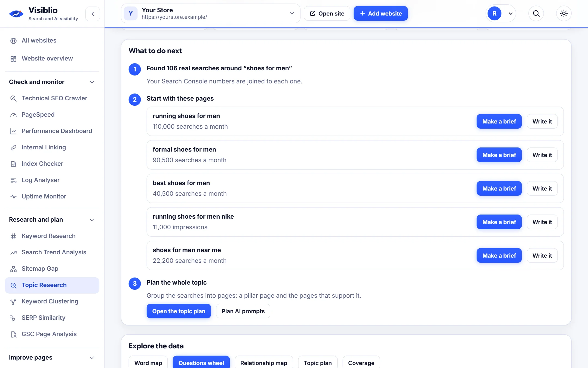This screenshot has width=588, height=368.
Task: Click Open the topic plan button
Action: pos(179,311)
